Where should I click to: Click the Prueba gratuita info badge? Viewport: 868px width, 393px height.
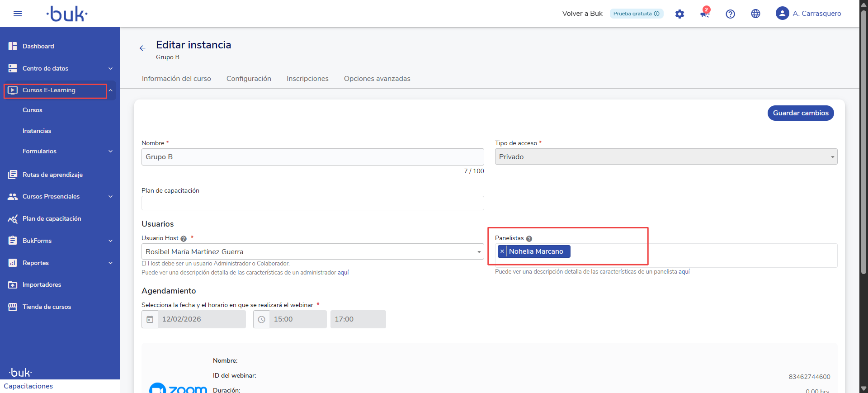click(636, 14)
